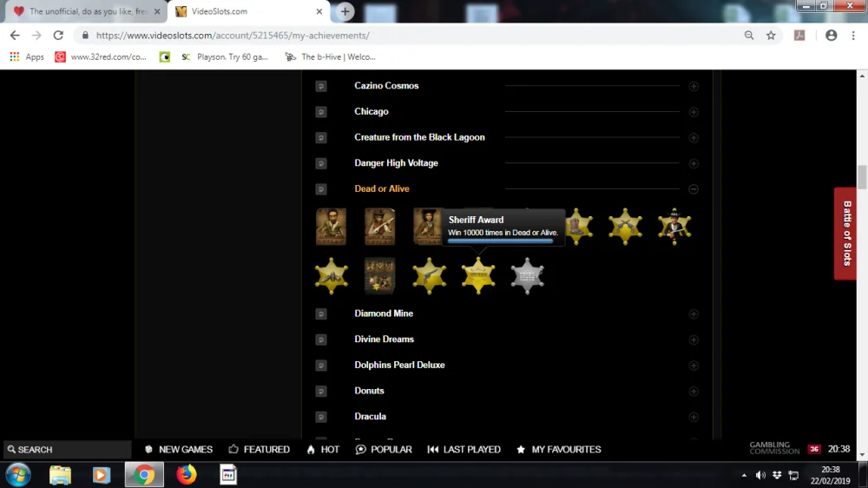This screenshot has width=868, height=488.
Task: Expand Chicago achievements with plus
Action: (x=694, y=112)
